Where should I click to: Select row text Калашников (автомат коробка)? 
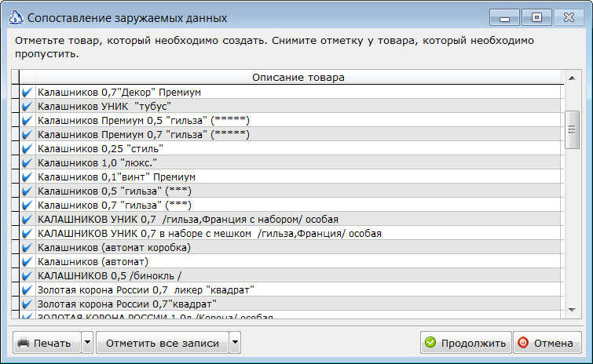[x=114, y=247]
